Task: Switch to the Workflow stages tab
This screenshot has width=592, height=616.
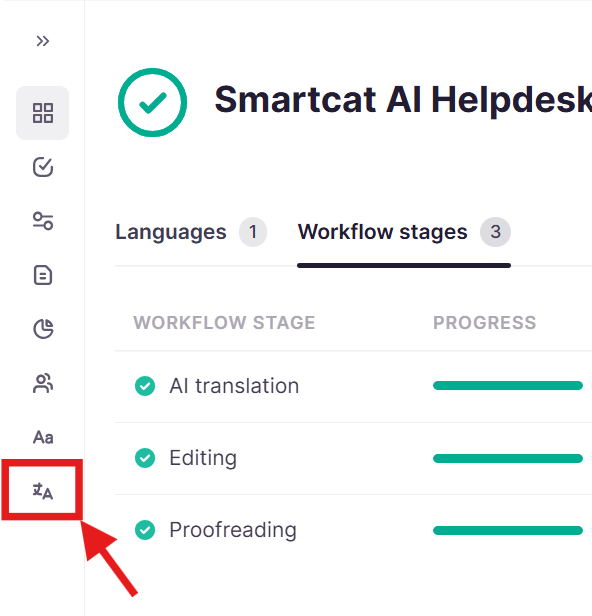Action: [x=404, y=232]
